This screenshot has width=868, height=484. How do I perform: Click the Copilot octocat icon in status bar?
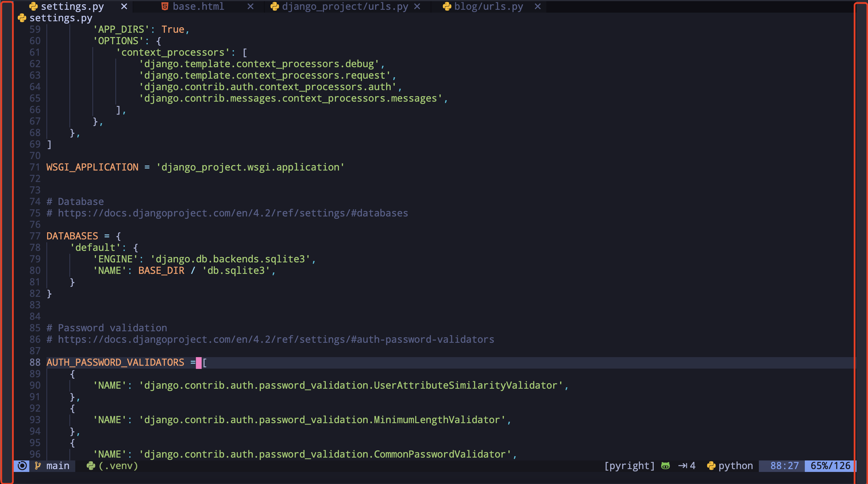pyautogui.click(x=666, y=466)
